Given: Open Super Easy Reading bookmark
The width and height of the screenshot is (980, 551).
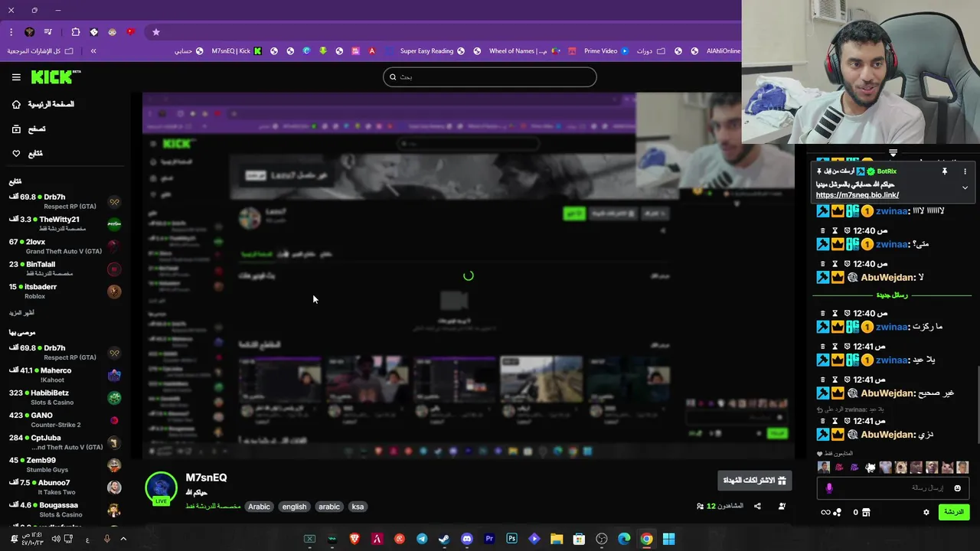Looking at the screenshot, I should click(433, 51).
